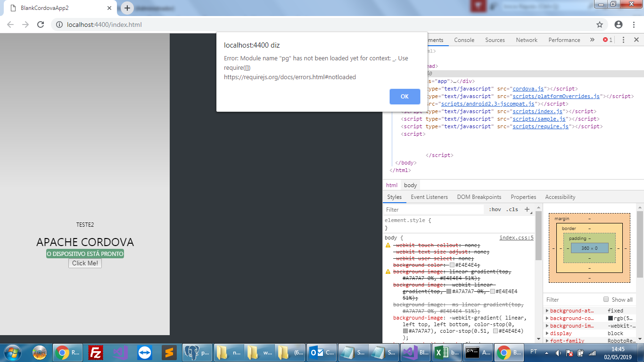Open the DevTools Performance tab

564,40
